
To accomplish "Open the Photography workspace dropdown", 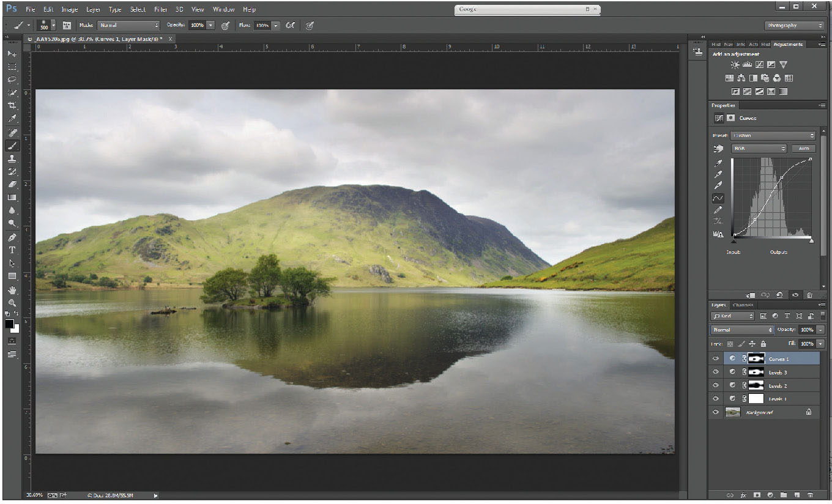I will (x=794, y=26).
